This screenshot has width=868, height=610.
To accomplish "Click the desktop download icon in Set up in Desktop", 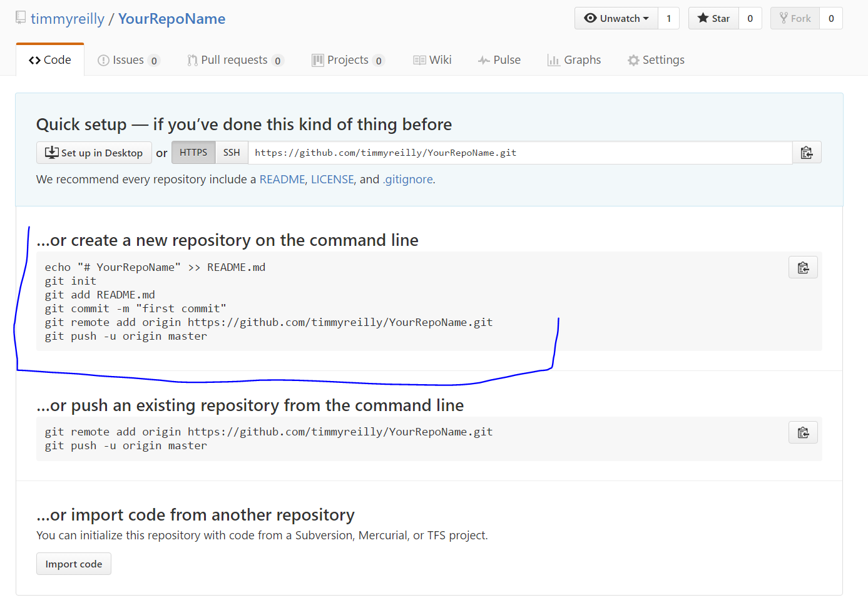I will pyautogui.click(x=52, y=153).
